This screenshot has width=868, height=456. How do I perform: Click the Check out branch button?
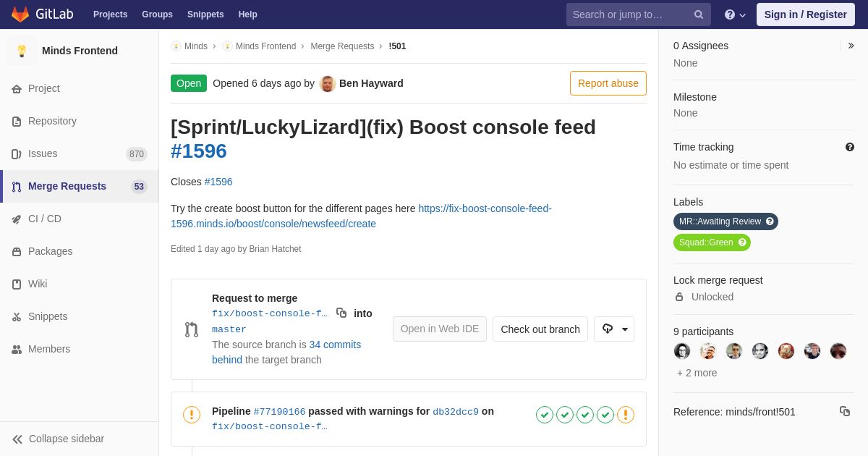tap(540, 329)
